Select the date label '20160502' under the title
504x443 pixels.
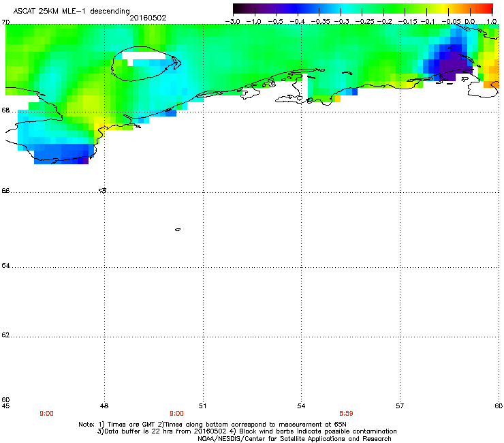coord(148,18)
